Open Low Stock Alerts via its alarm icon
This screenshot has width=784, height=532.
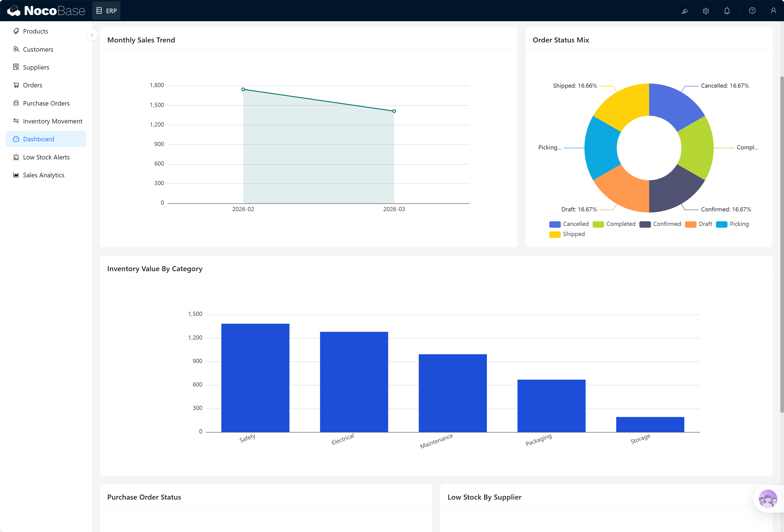pos(16,157)
